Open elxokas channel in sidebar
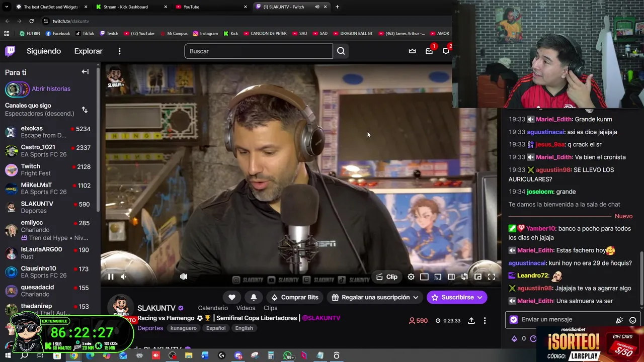Viewport: 644px width, 362px height. (x=49, y=132)
